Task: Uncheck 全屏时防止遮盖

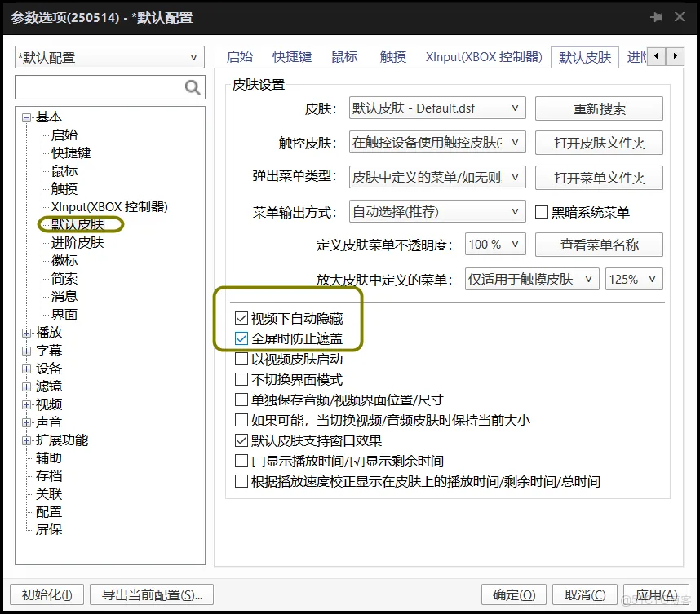Action: (241, 337)
